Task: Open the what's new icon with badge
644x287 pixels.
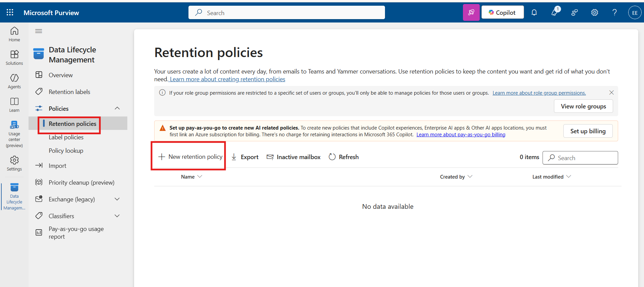Action: pyautogui.click(x=554, y=12)
